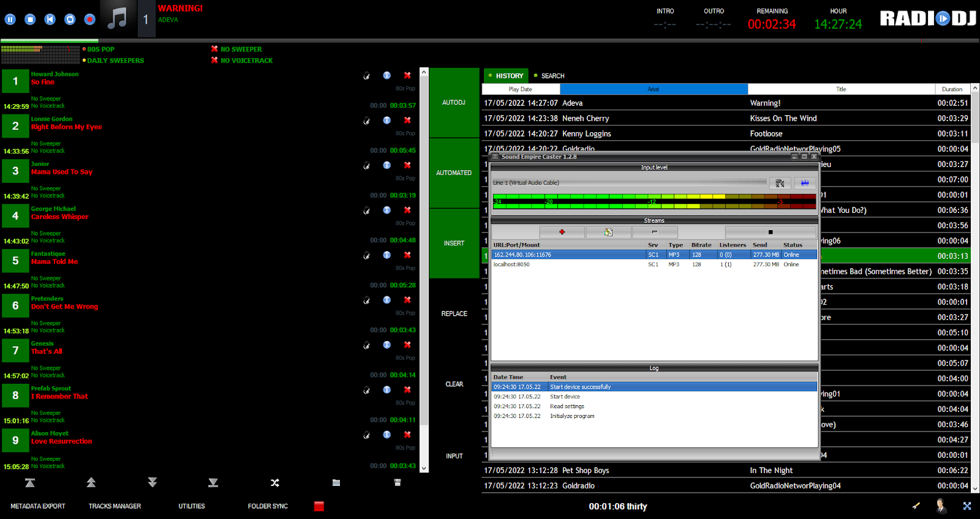Show info for Right Before My Eyes

point(387,120)
